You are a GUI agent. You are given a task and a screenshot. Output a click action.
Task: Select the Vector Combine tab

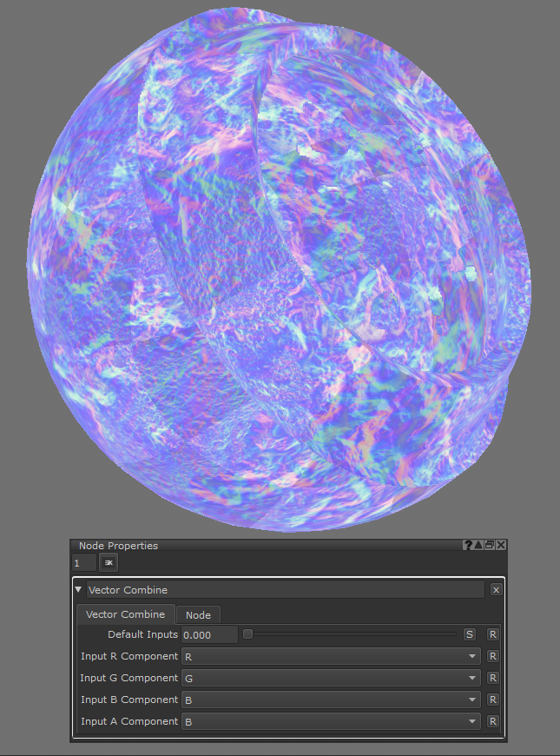126,614
